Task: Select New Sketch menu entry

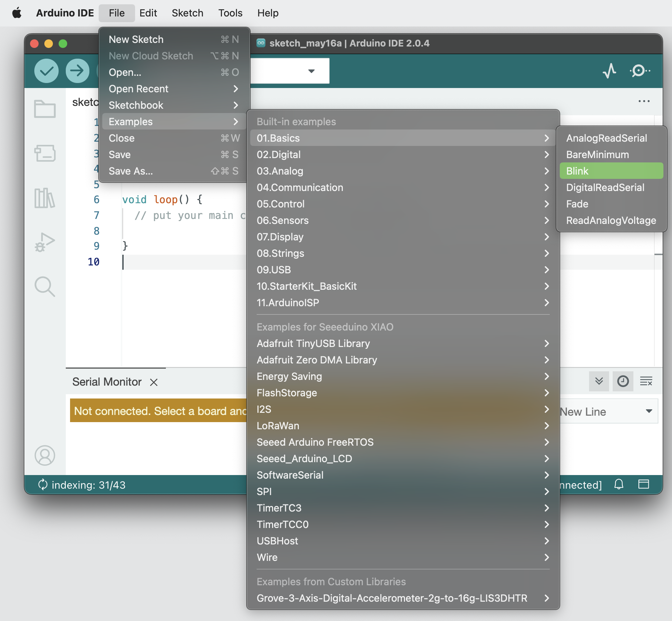Action: (x=174, y=39)
